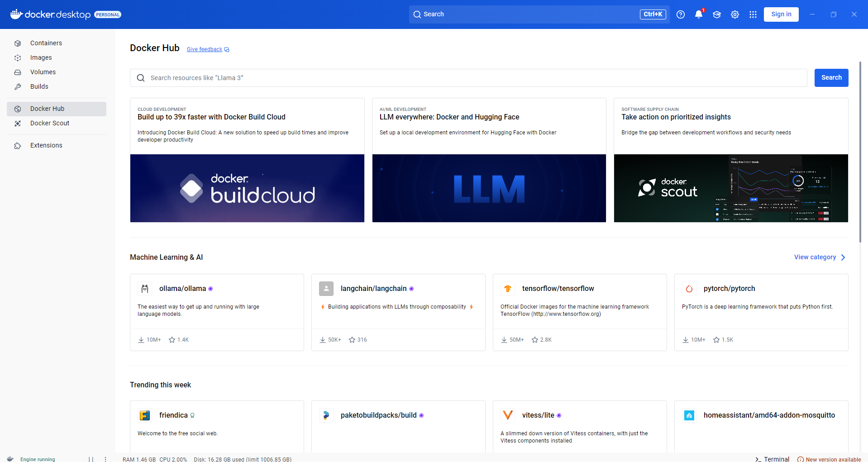Focus the Docker Hub resource search field
Image resolution: width=868 pixels, height=462 pixels.
coord(468,78)
